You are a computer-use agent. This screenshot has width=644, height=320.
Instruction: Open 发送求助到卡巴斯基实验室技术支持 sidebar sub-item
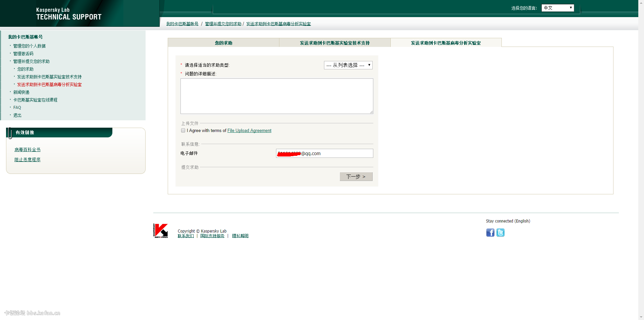(x=49, y=77)
